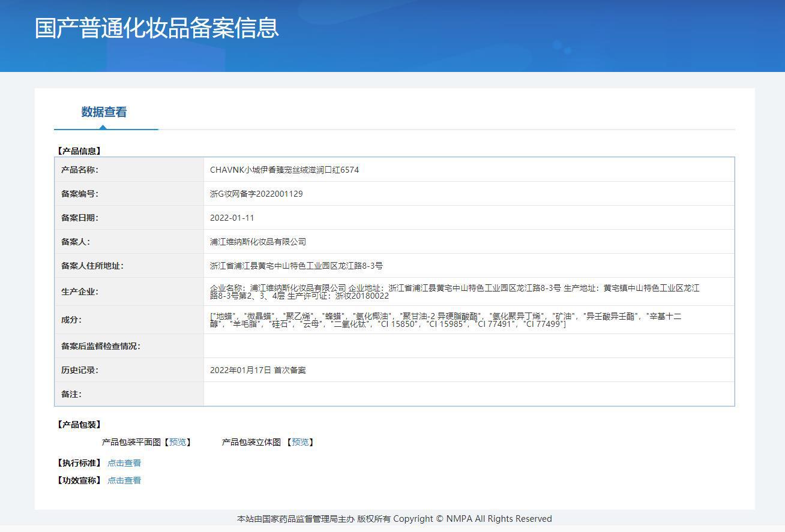Click the 成分 label cell
Viewport: 785px width, 532px height.
tap(129, 320)
